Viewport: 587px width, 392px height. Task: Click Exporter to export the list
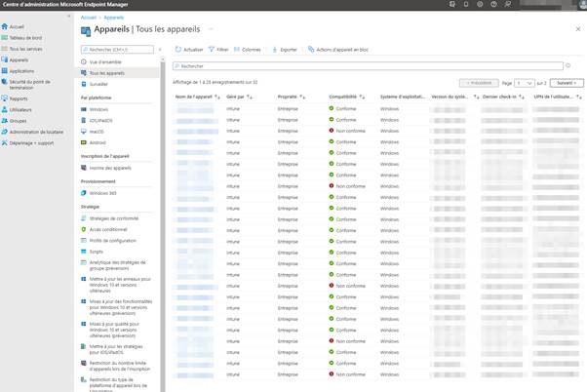click(285, 50)
